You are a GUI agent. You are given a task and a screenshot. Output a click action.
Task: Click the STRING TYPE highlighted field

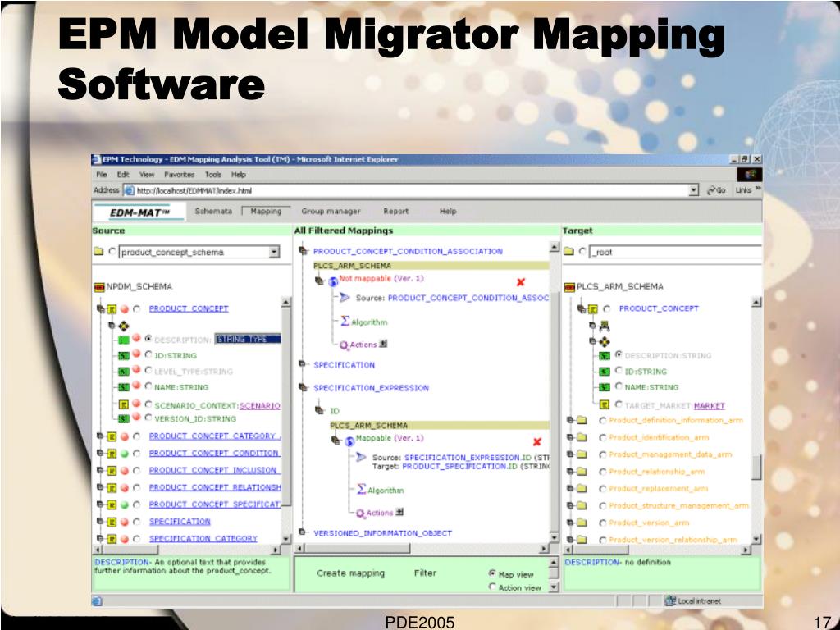point(248,339)
